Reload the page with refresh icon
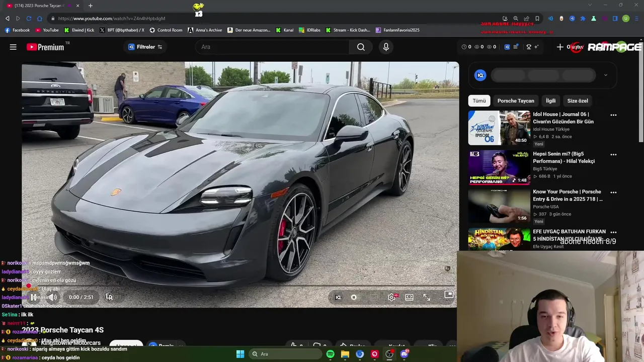The width and height of the screenshot is (644, 362). coord(29,18)
